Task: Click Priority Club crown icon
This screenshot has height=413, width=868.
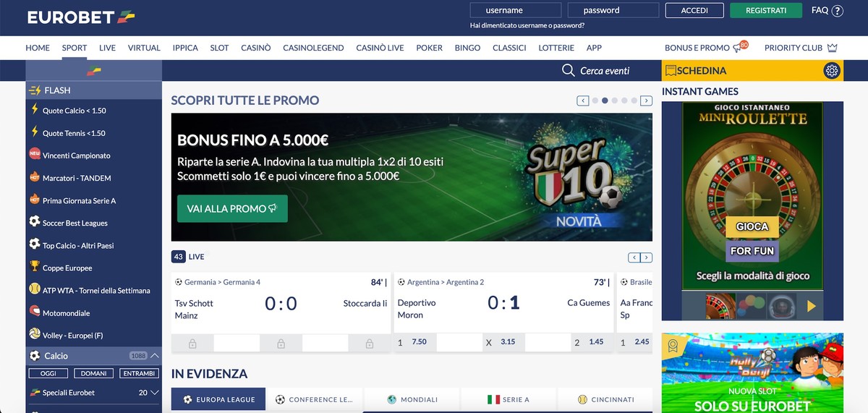Action: (832, 48)
